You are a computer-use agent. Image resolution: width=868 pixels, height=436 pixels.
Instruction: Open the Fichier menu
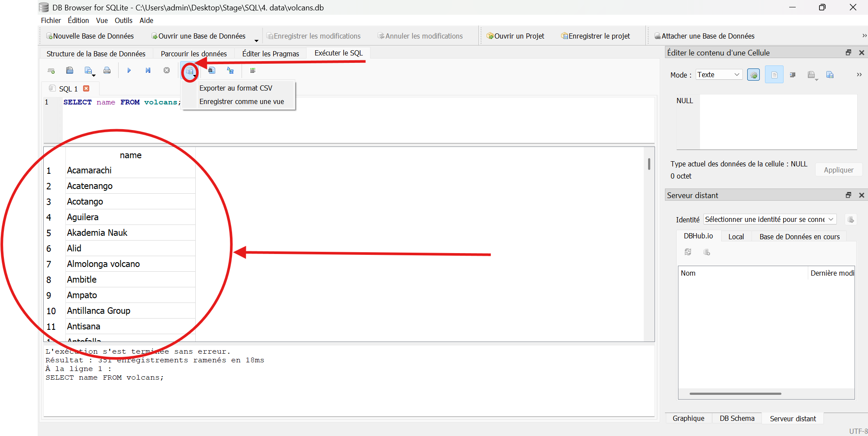pyautogui.click(x=51, y=20)
